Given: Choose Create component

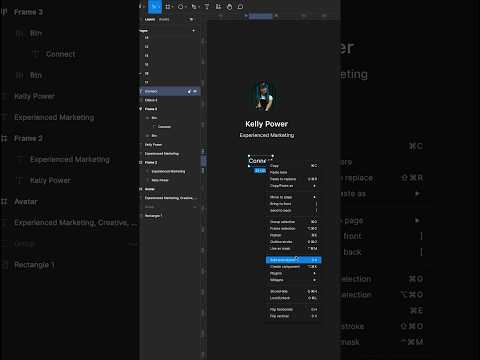Looking at the screenshot, I should point(293,267).
